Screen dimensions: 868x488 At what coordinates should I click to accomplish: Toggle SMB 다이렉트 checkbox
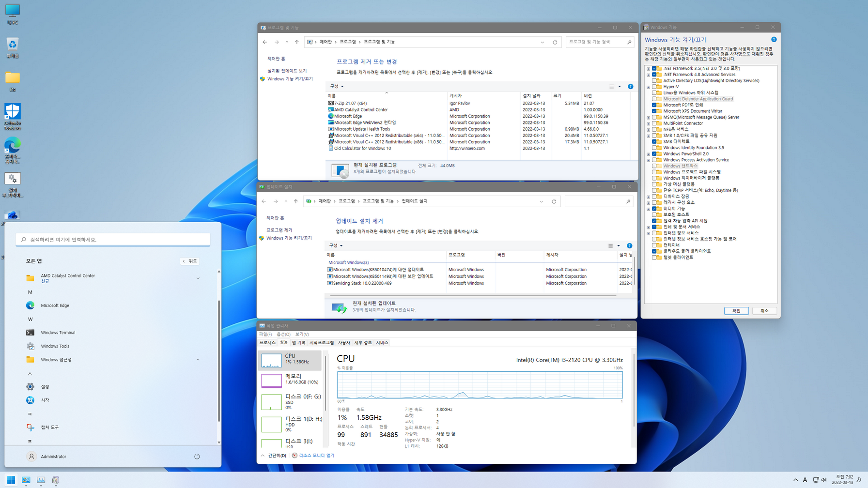point(654,141)
